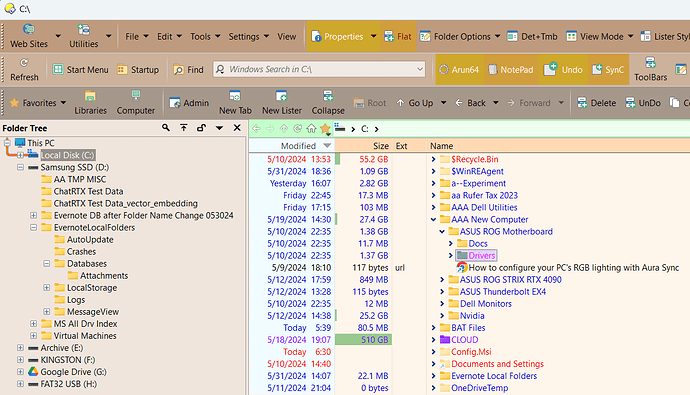Toggle the Folder Tree lock icon
This screenshot has width=690, height=395.
click(x=201, y=128)
